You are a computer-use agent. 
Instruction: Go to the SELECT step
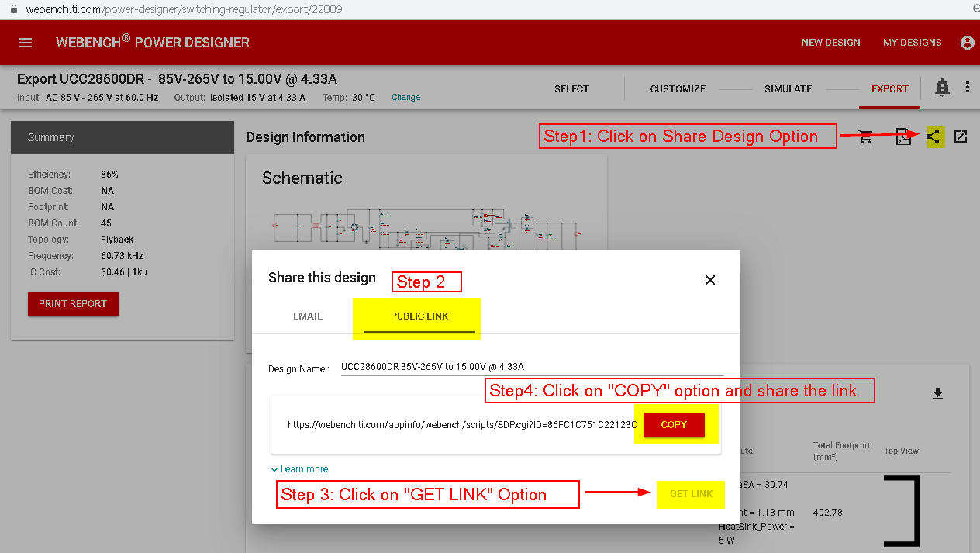click(x=571, y=88)
